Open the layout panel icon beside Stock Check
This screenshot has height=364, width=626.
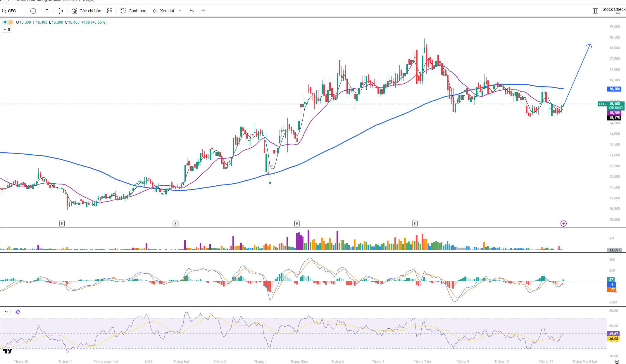pos(595,11)
